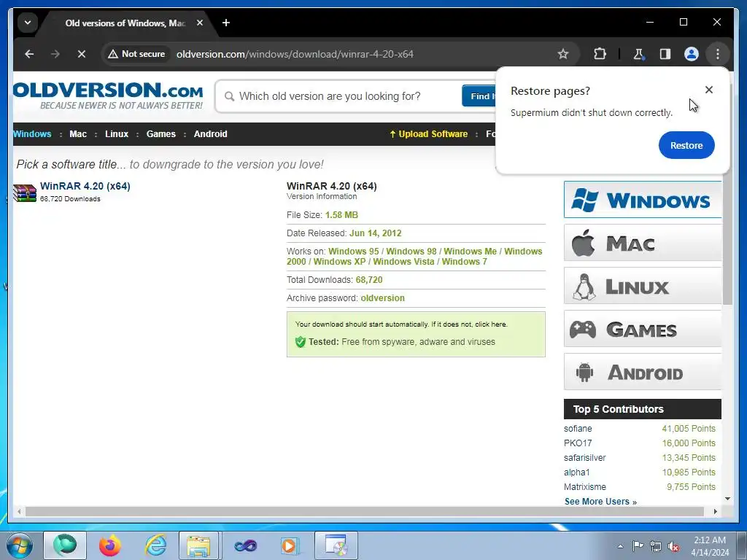Click the Not secure site info chip
This screenshot has height=560, width=747.
tap(136, 54)
